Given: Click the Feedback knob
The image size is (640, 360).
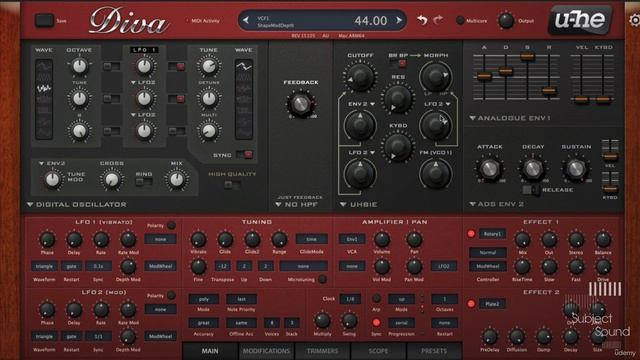Looking at the screenshot, I should (x=301, y=104).
